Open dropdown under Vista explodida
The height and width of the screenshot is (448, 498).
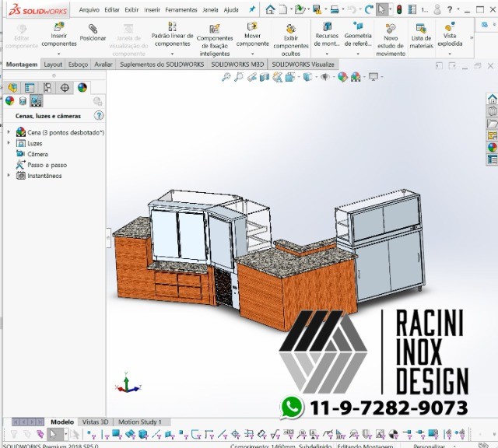[x=450, y=54]
